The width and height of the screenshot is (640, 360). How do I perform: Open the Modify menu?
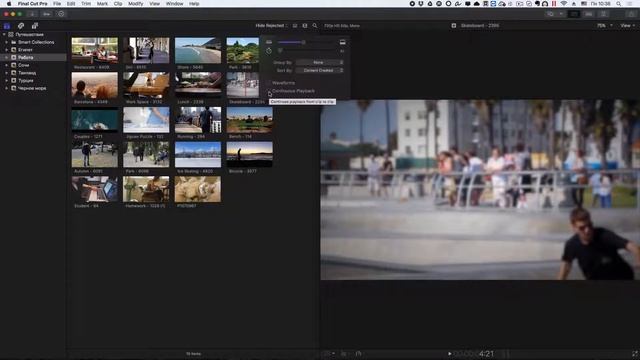click(x=136, y=4)
